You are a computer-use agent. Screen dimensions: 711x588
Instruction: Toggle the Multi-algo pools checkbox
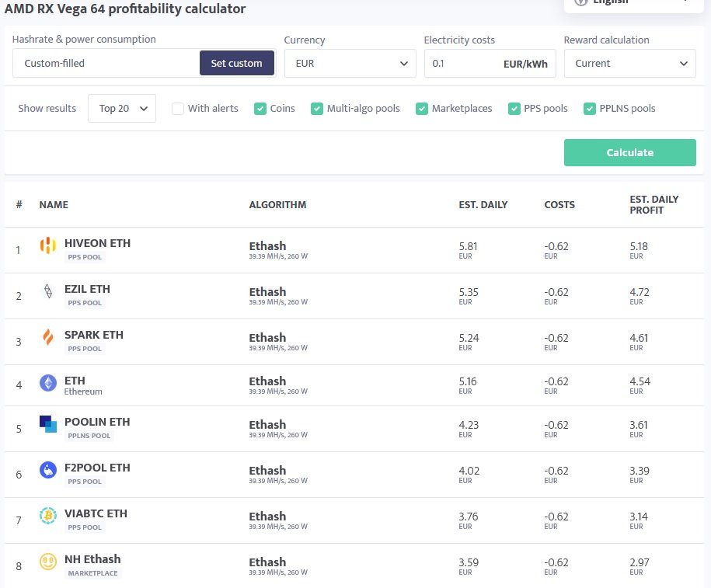pyautogui.click(x=316, y=109)
